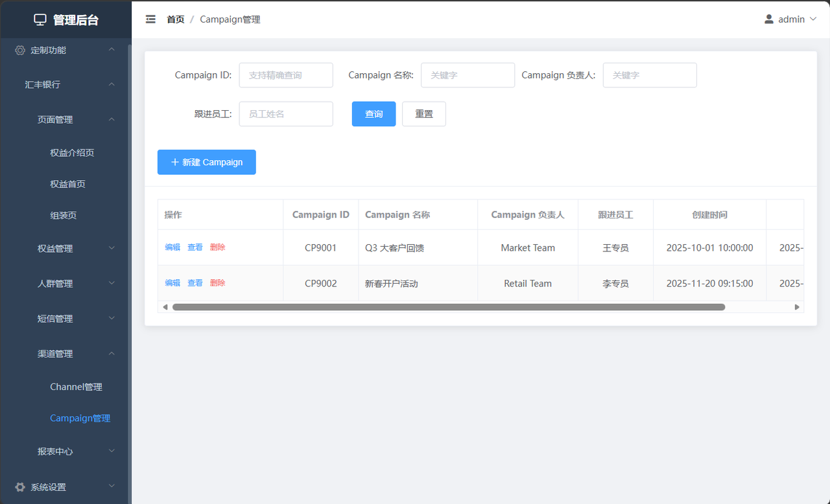Image resolution: width=830 pixels, height=504 pixels.
Task: Click 查看 for campaign CP9002
Action: point(195,283)
